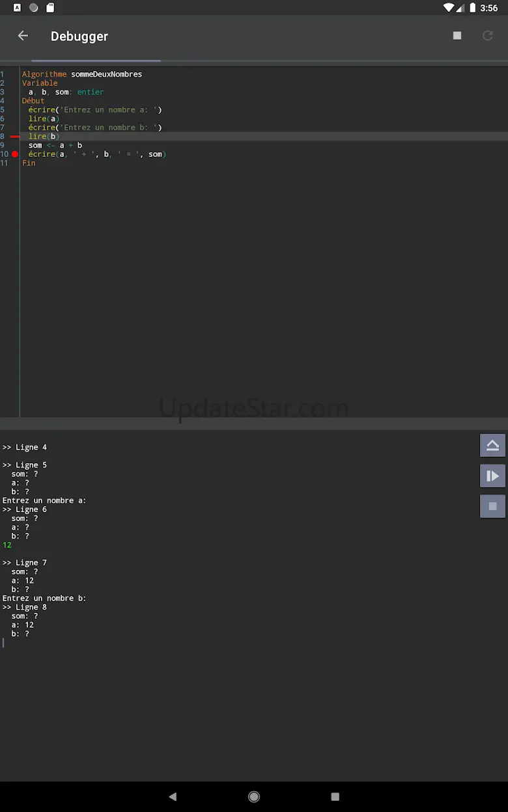Click the 'a, b, som: entier' declaration line

point(66,92)
